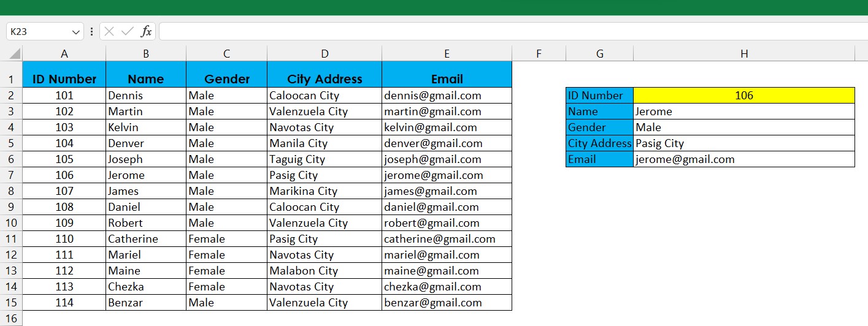Select row 16 header
Viewport: 868px width, 326px height.
tap(11, 318)
